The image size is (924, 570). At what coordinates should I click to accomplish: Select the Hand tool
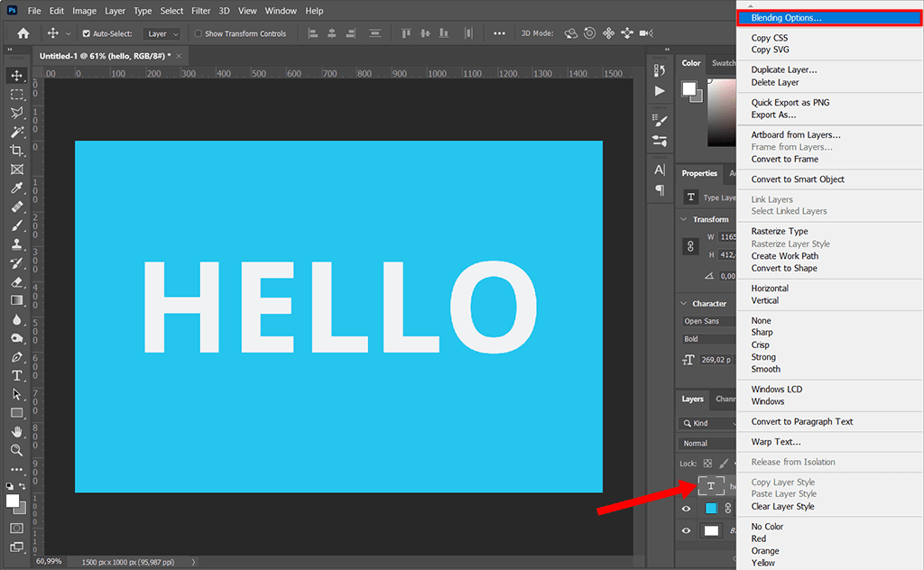[x=16, y=432]
